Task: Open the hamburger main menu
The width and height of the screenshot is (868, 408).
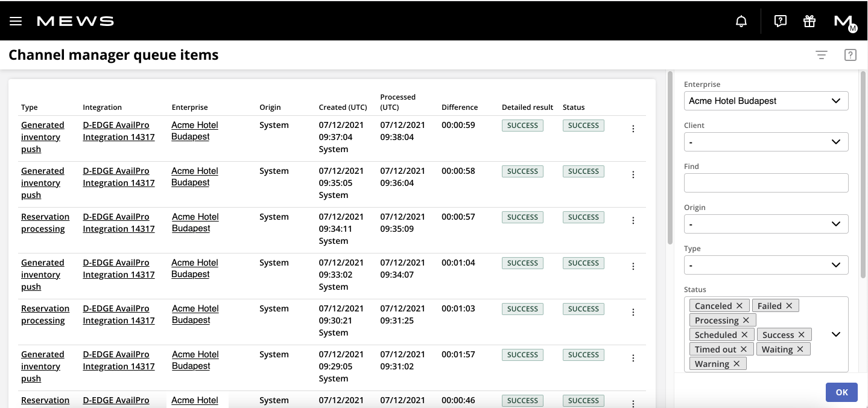Action: pos(16,21)
